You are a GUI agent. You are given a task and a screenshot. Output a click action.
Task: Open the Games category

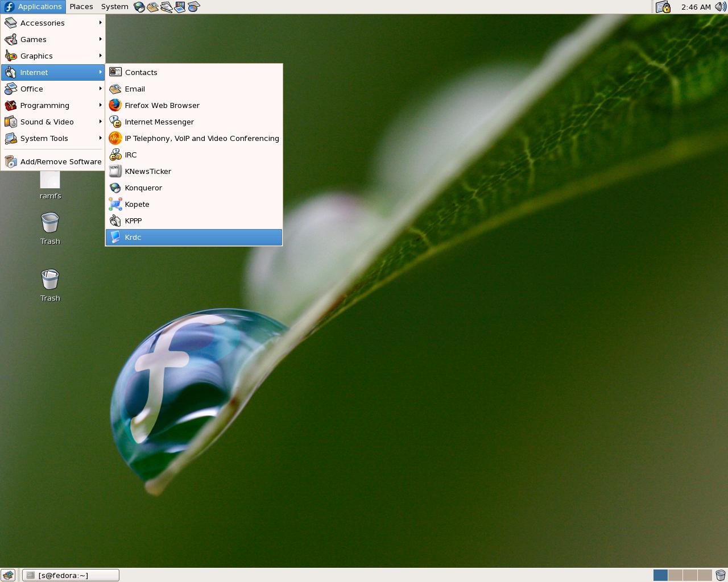[53, 39]
